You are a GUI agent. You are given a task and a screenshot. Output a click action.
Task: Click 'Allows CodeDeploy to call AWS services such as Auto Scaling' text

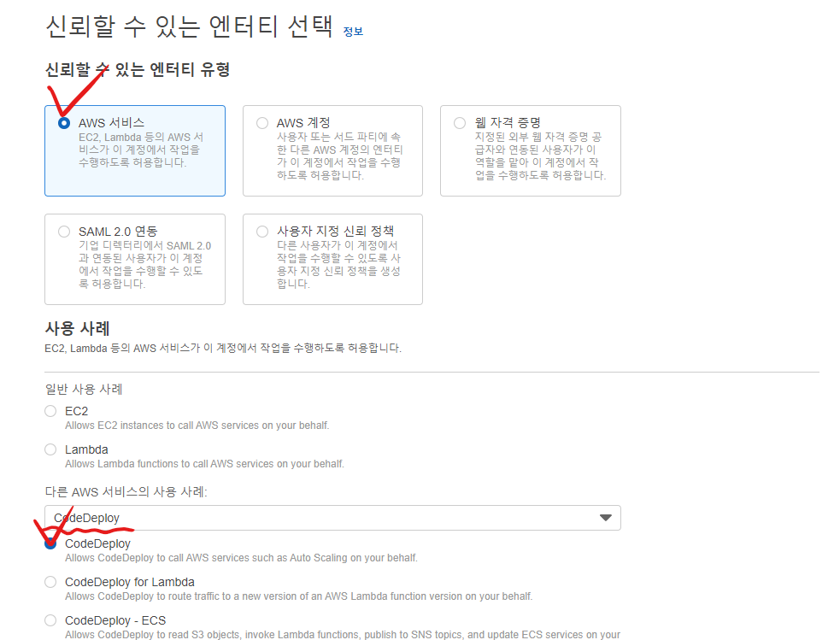[x=241, y=558]
